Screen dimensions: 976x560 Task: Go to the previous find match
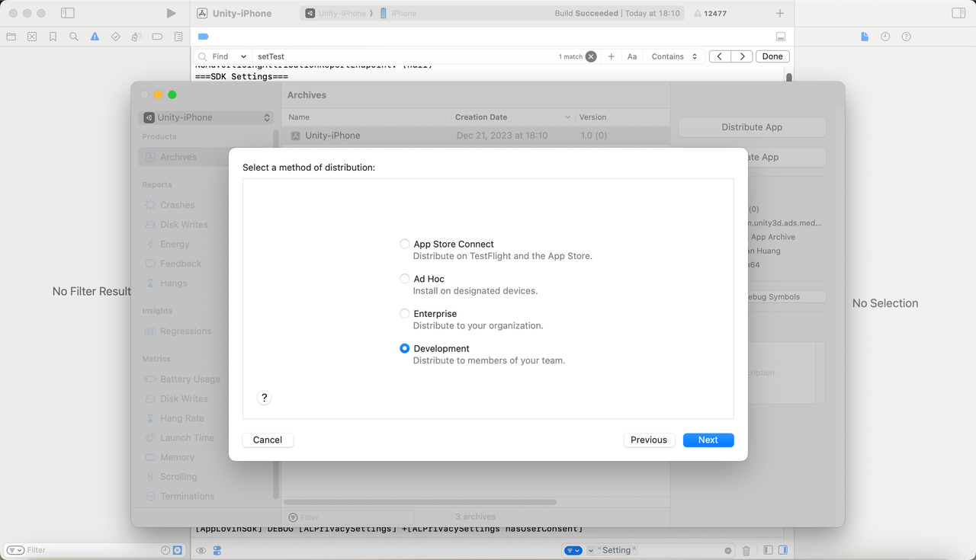click(x=720, y=56)
